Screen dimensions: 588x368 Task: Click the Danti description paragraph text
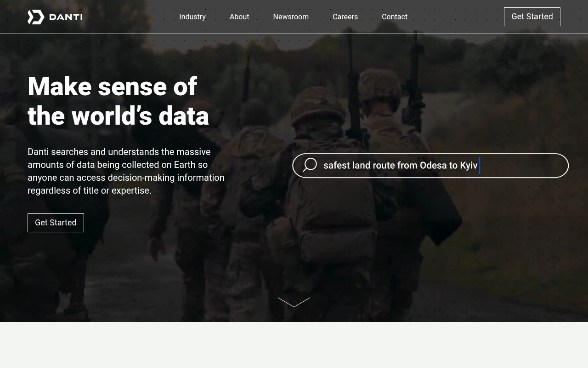[x=126, y=171]
